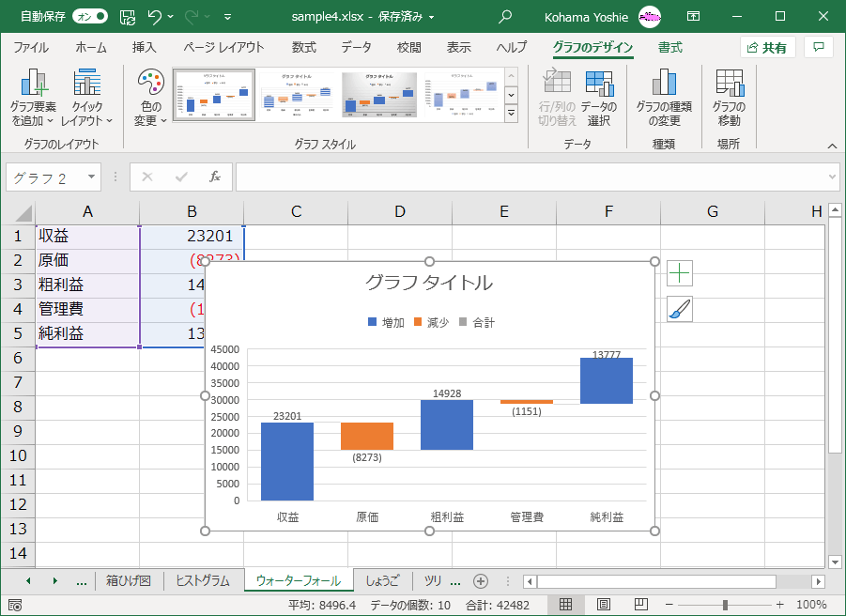This screenshot has width=846, height=616.
Task: Open 色の変更 palette dropdown
Action: click(x=150, y=98)
